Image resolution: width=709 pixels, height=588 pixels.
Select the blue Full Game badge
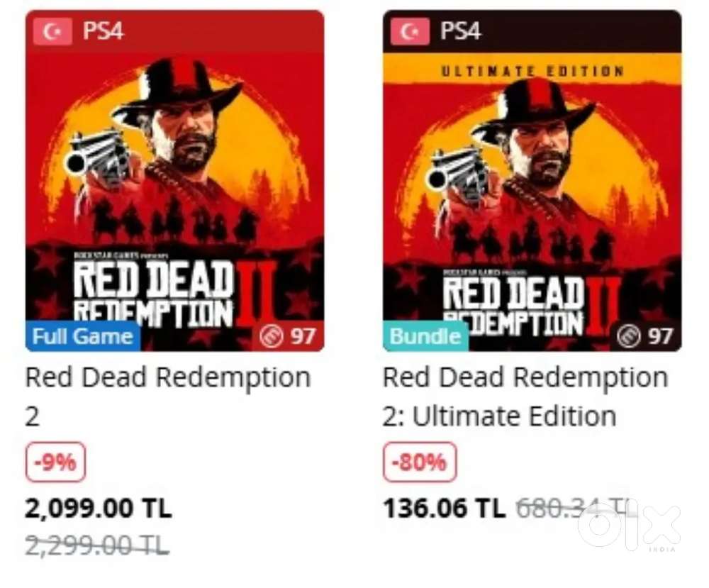(x=83, y=335)
